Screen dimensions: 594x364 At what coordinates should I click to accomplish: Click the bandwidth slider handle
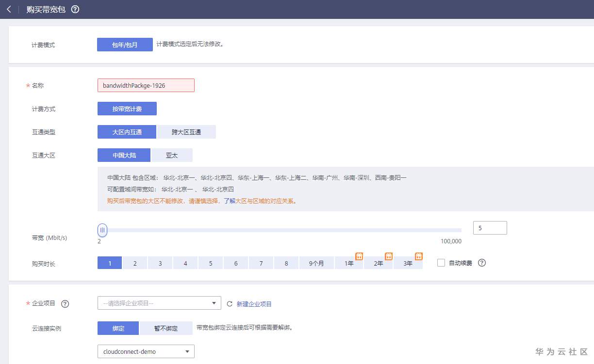point(102,230)
